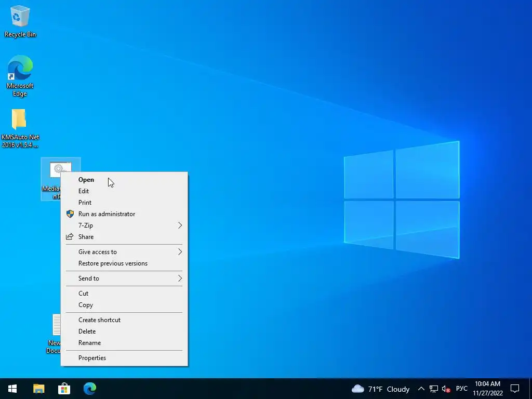Click Share in the context menu
The image size is (532, 399).
pos(124,237)
